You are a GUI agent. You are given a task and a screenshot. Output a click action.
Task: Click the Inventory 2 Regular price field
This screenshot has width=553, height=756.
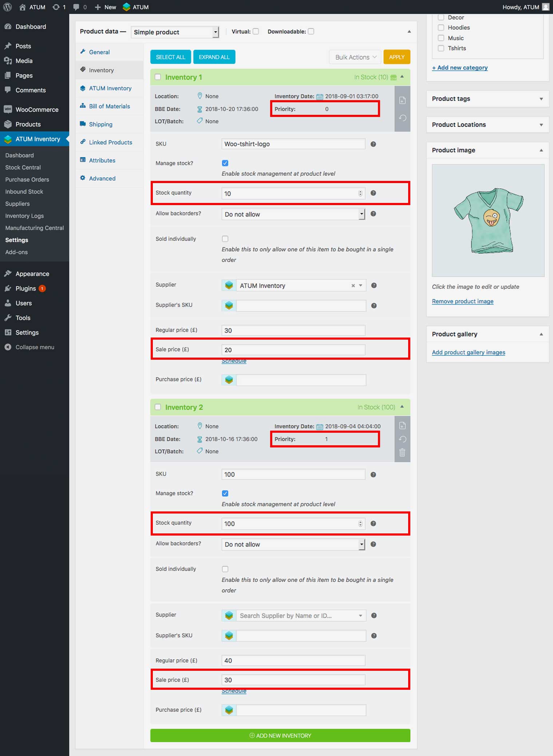tap(293, 660)
